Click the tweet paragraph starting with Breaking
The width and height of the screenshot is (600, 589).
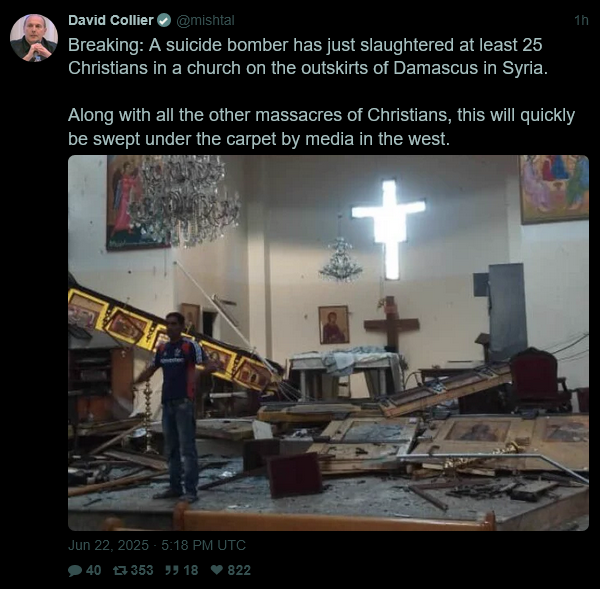[x=308, y=56]
